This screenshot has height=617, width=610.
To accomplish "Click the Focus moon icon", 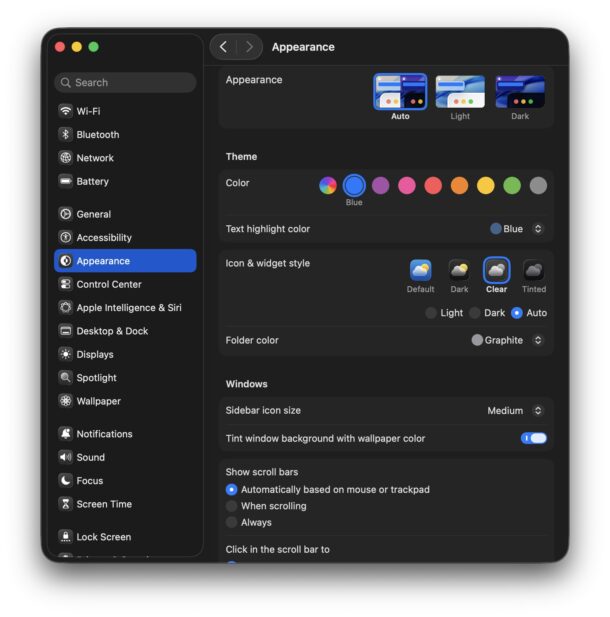I will coord(66,480).
